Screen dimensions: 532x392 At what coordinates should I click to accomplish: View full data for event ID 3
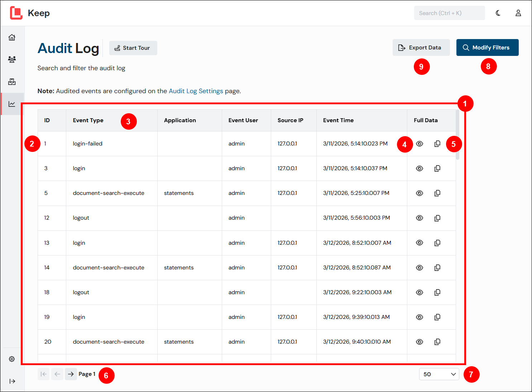point(420,168)
